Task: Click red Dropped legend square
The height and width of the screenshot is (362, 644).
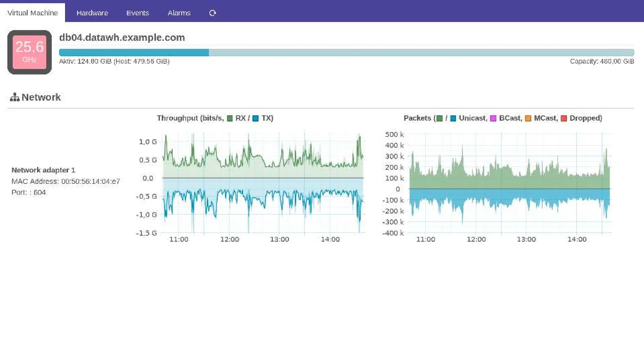Action: [x=563, y=118]
